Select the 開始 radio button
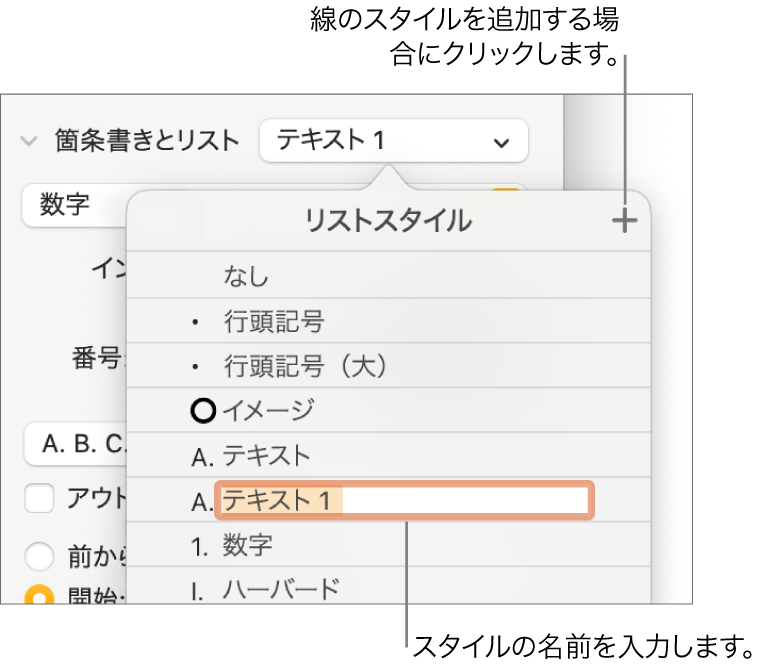This screenshot has width=769, height=668. (x=39, y=594)
